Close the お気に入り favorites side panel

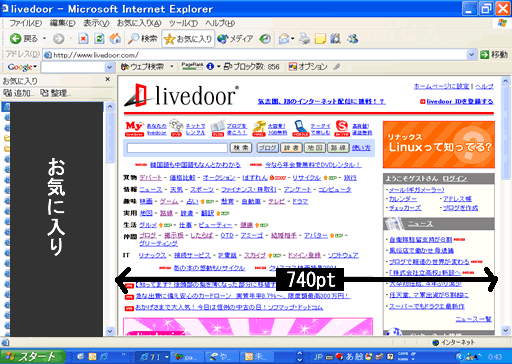pyautogui.click(x=107, y=79)
